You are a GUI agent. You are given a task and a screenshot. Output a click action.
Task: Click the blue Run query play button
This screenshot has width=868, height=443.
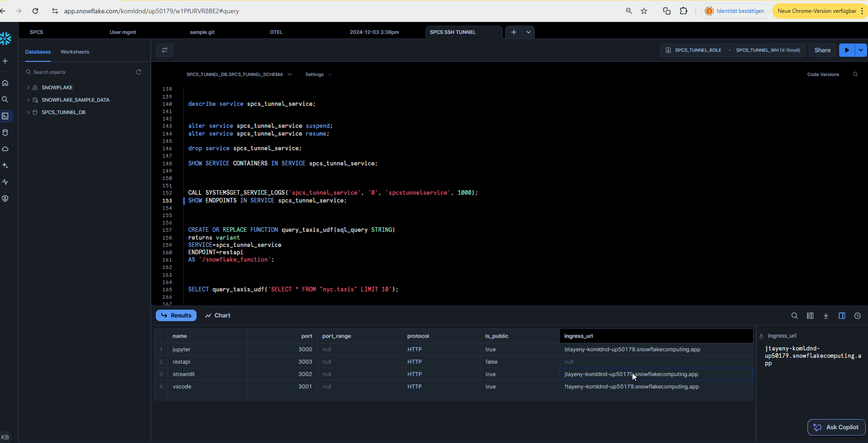pos(846,50)
